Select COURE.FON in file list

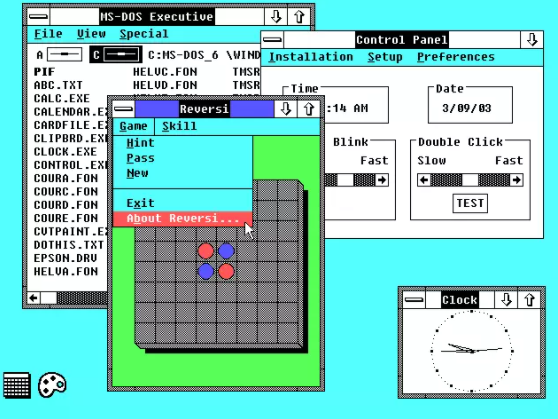(66, 218)
